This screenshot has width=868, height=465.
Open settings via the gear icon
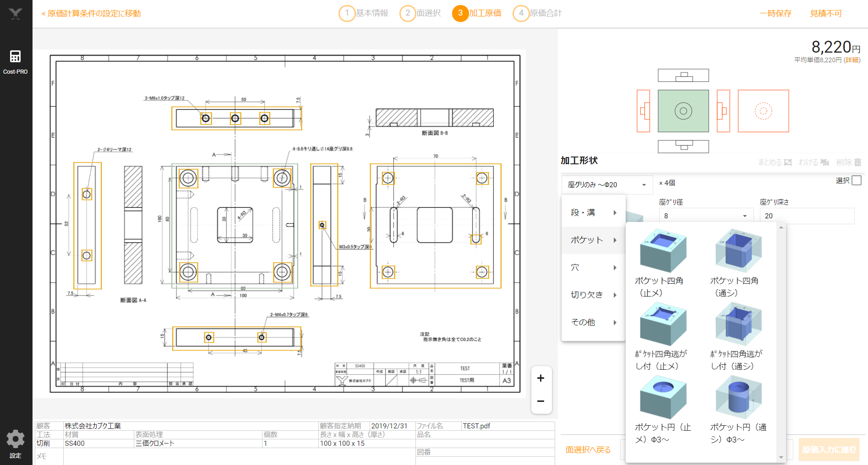click(x=16, y=439)
